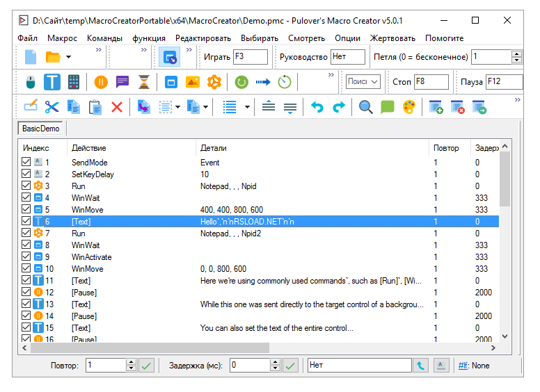Open the Window command blue icon

(x=170, y=82)
